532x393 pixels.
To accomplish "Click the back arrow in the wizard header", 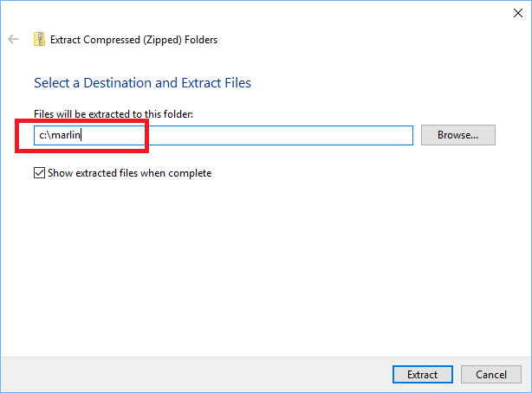I will [13, 39].
